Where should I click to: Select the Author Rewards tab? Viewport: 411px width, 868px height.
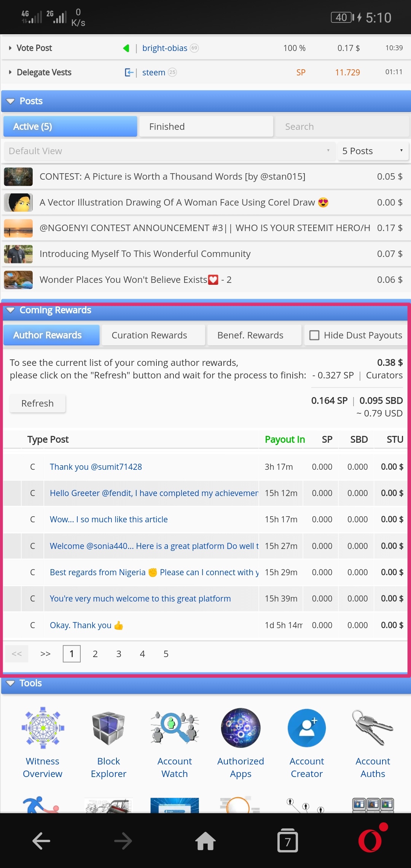51,335
